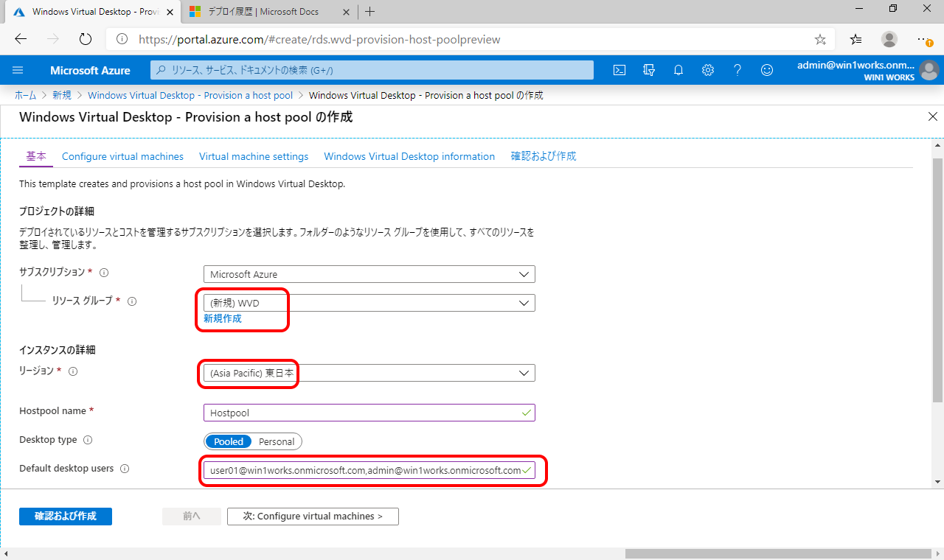
Task: Click the browser address bar
Action: click(472, 39)
